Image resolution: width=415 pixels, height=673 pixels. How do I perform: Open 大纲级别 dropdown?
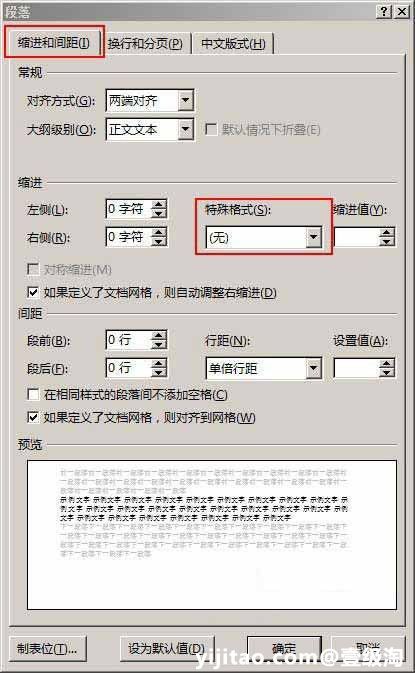click(x=185, y=129)
